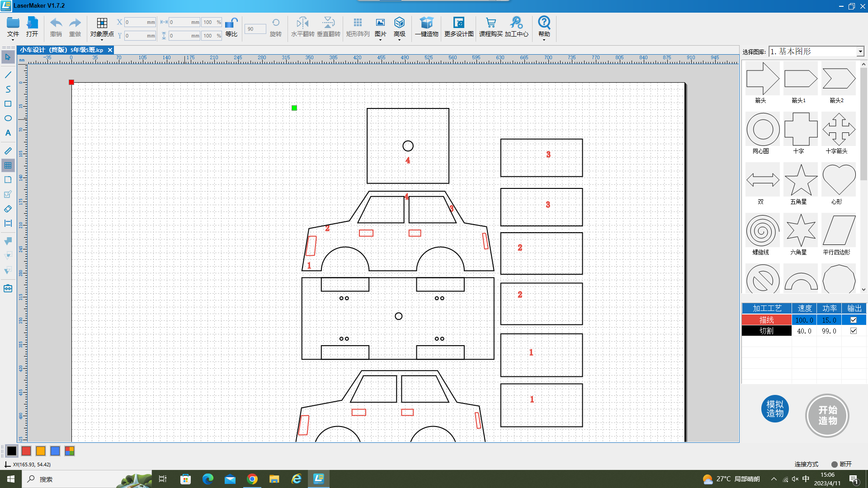Open more design drawings (更多设计图)

(x=459, y=27)
